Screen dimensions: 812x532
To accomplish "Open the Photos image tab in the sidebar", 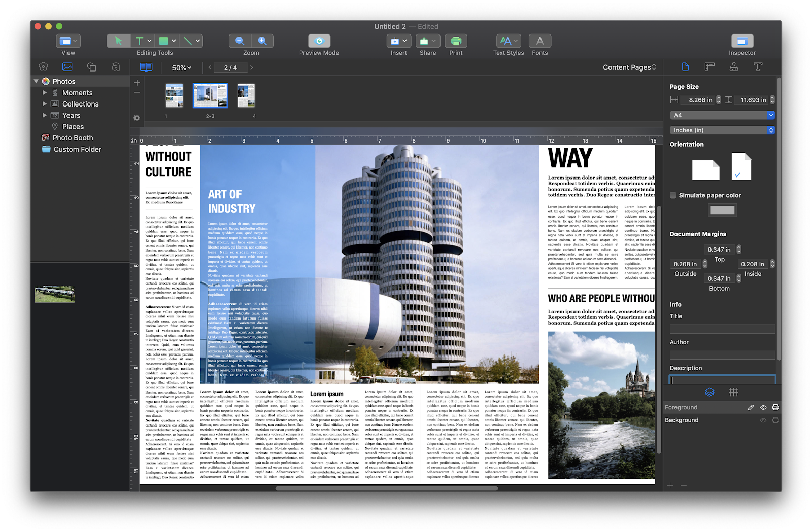I will tap(67, 67).
